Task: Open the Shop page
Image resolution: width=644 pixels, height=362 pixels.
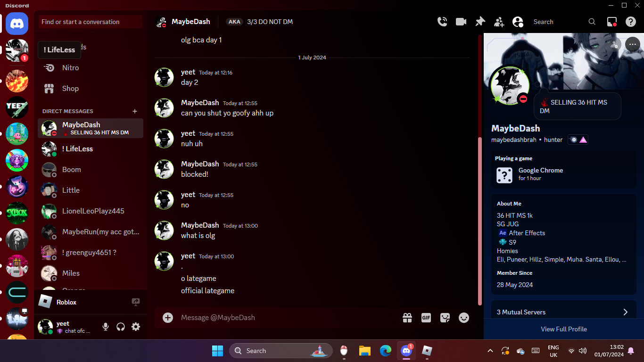Action: point(91,89)
